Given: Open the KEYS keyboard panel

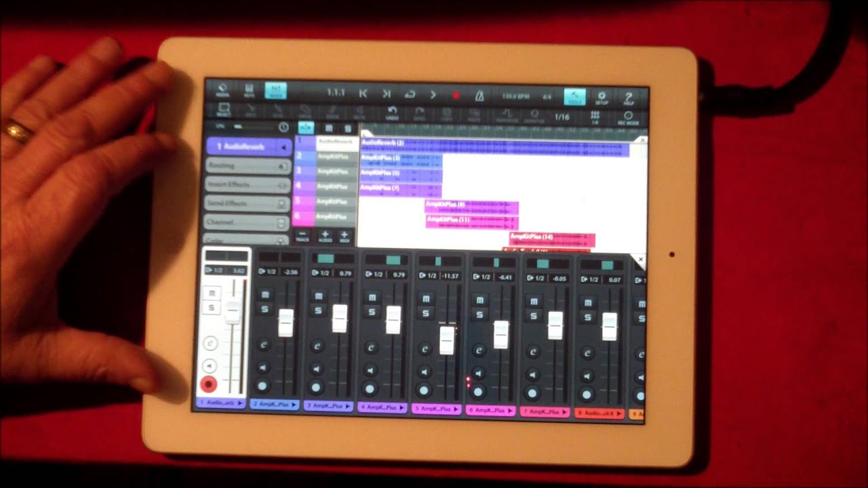Looking at the screenshot, I should coord(249,91).
